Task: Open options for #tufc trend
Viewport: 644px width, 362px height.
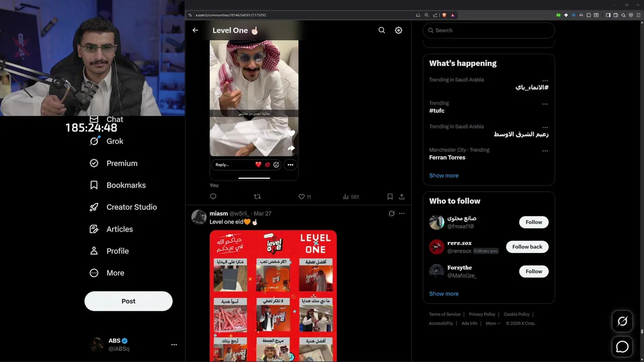Action: [x=545, y=104]
